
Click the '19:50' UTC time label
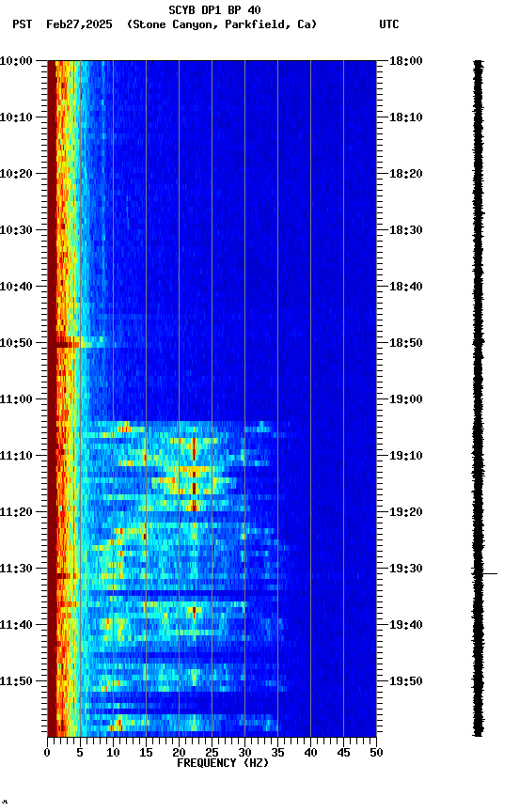coord(406,681)
